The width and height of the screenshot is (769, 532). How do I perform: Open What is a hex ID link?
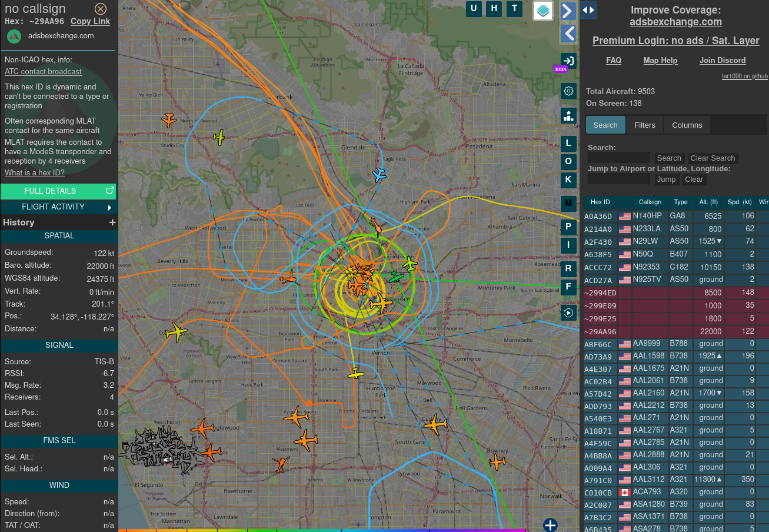pos(35,172)
